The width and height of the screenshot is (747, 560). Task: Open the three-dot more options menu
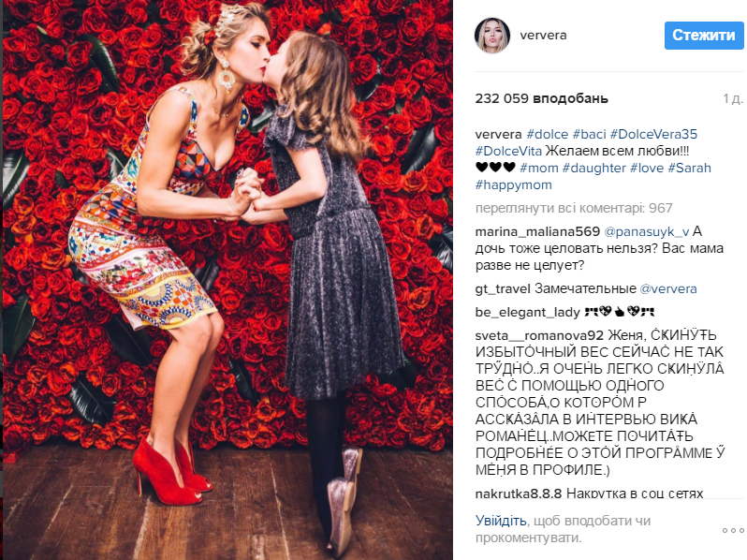733,530
